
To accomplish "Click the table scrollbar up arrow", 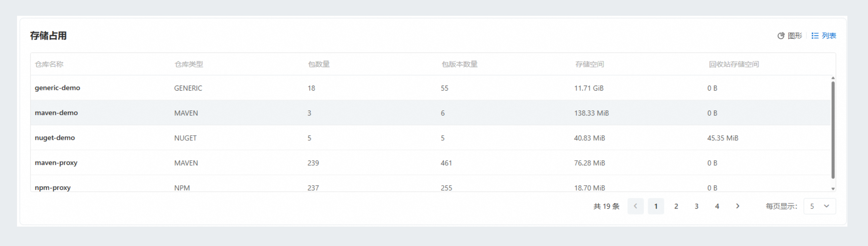I will coord(832,78).
